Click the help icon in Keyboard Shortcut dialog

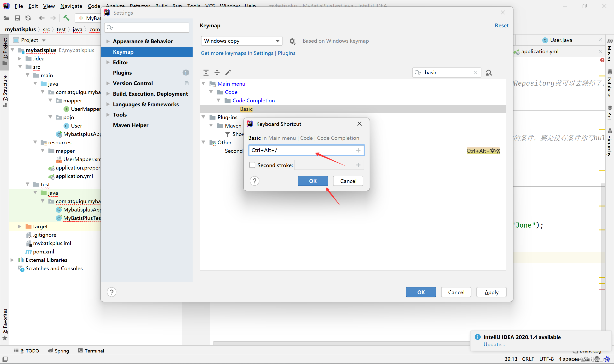pyautogui.click(x=255, y=181)
